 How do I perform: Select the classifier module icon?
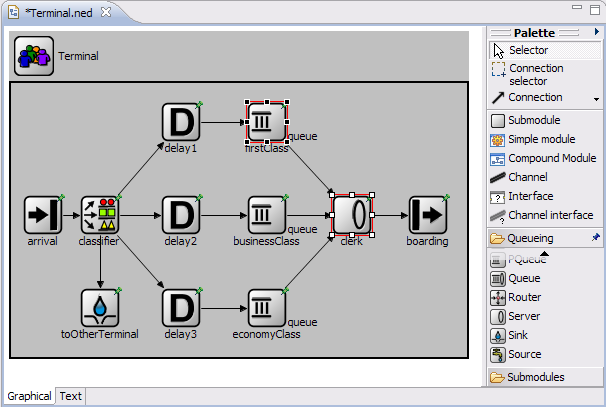[x=100, y=215]
